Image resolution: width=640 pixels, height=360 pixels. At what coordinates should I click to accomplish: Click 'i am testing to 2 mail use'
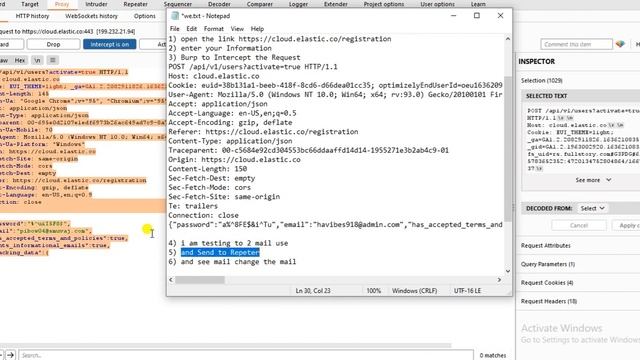[234, 243]
